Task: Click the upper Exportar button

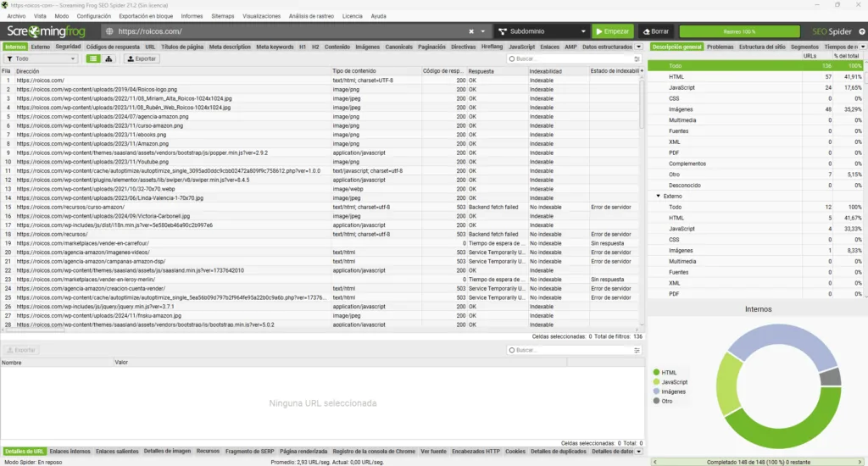Action: click(142, 58)
